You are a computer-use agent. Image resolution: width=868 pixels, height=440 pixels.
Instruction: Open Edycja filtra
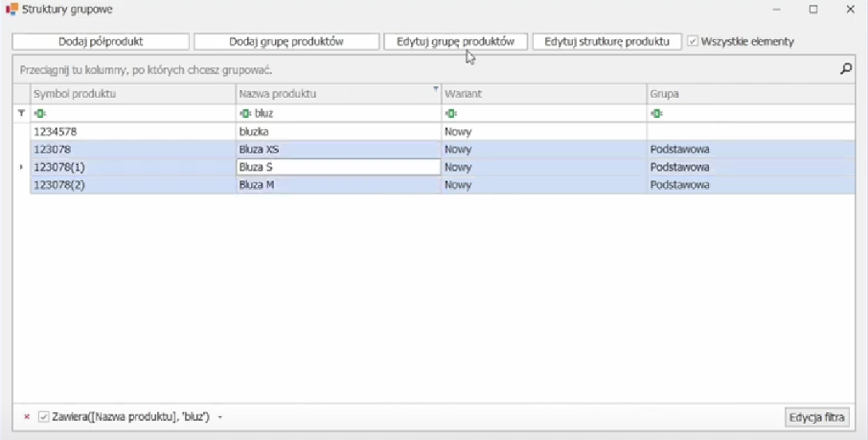point(816,417)
